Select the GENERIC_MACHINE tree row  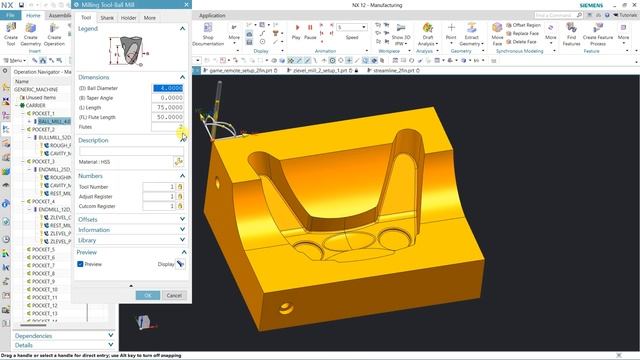(x=36, y=89)
